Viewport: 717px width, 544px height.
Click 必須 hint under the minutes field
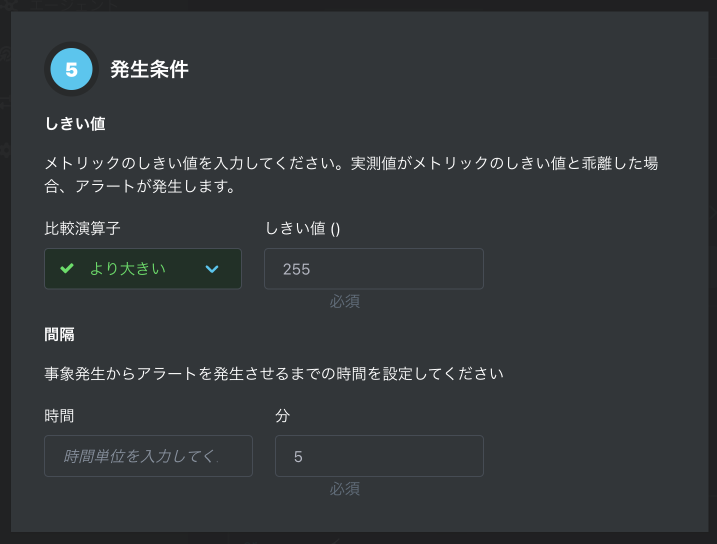tap(345, 489)
